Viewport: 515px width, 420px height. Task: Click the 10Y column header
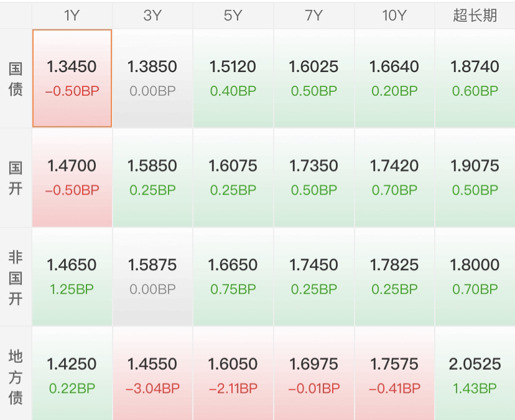pos(394,16)
